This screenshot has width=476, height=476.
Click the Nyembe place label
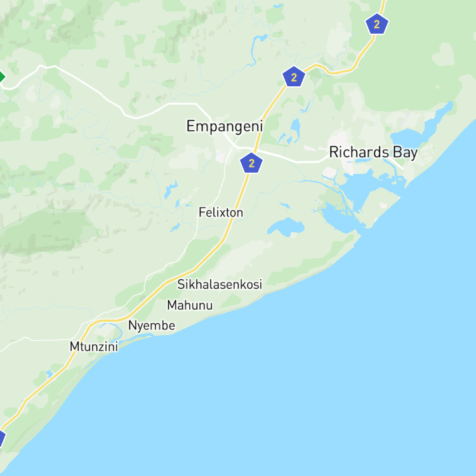click(x=152, y=326)
